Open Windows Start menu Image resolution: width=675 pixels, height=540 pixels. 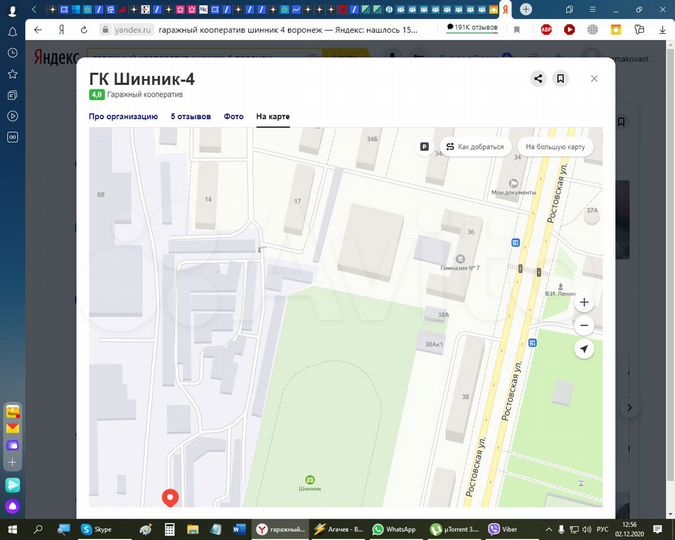pyautogui.click(x=12, y=529)
